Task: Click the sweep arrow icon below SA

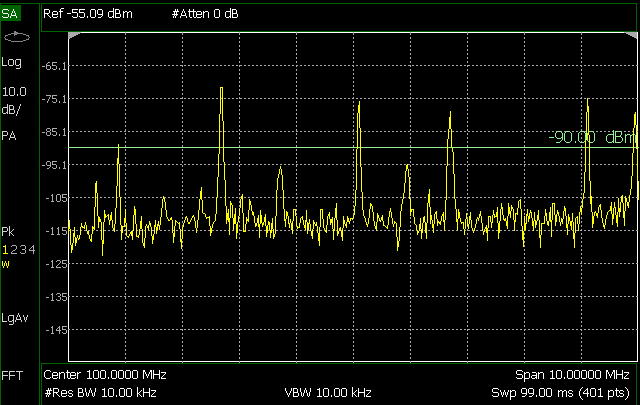Action: [x=17, y=38]
